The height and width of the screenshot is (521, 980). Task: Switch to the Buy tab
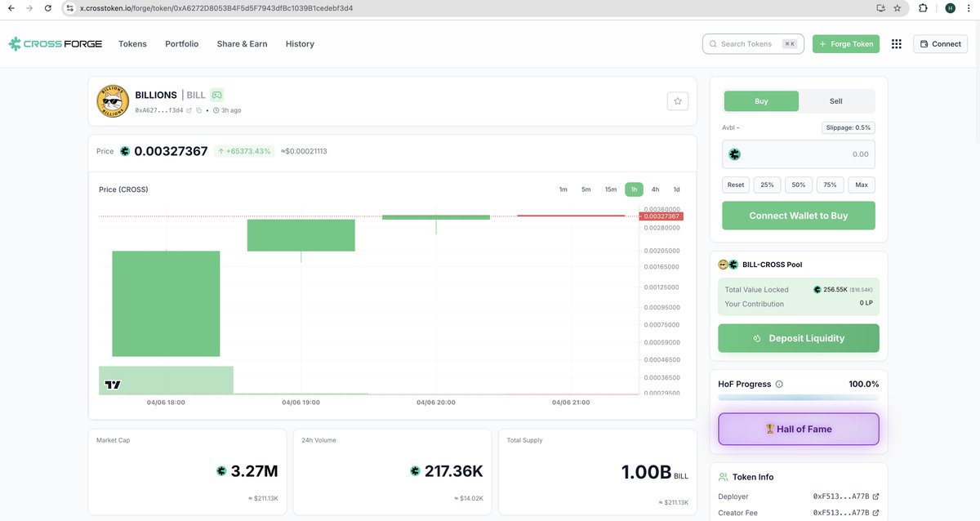[761, 101]
